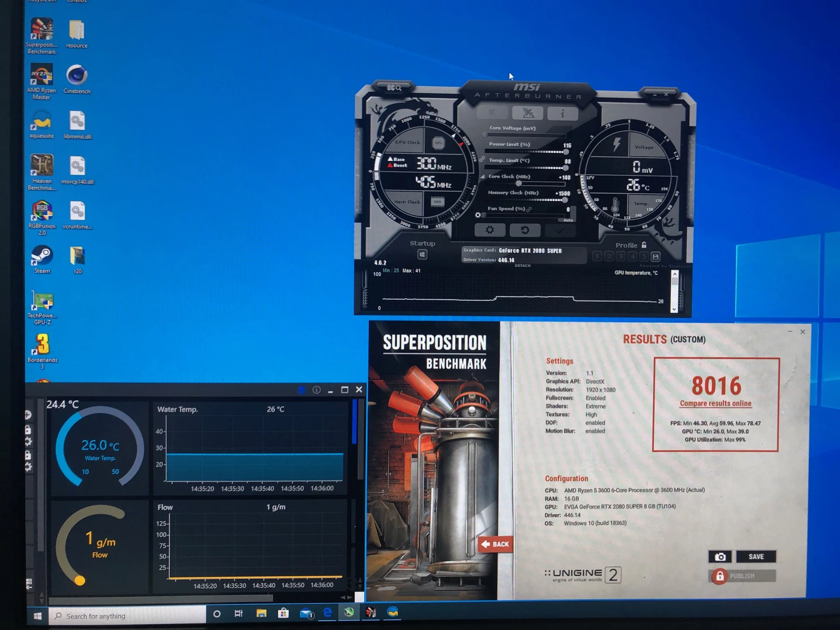Adjust the Core Clock slider
Image resolution: width=840 pixels, height=630 pixels.
(525, 183)
